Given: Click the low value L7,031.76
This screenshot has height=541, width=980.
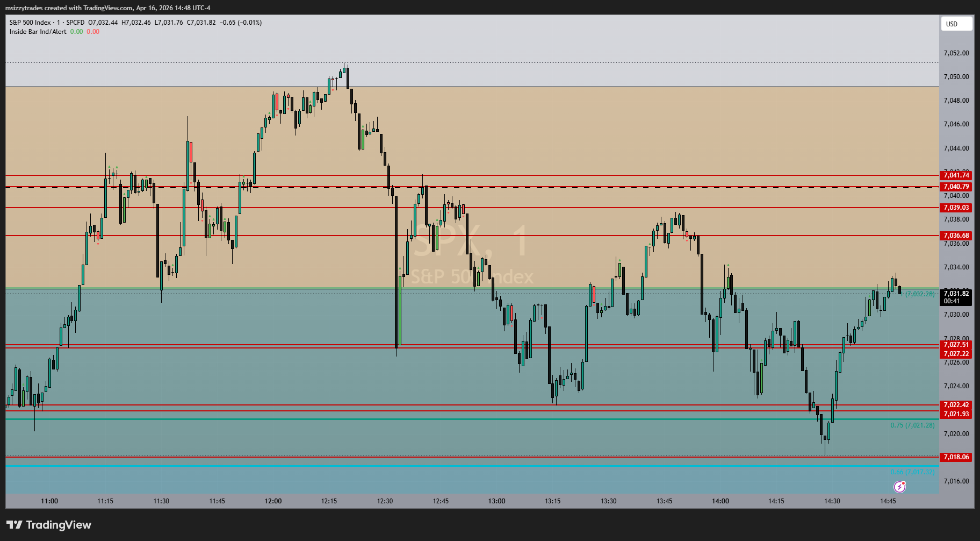Looking at the screenshot, I should click(169, 23).
